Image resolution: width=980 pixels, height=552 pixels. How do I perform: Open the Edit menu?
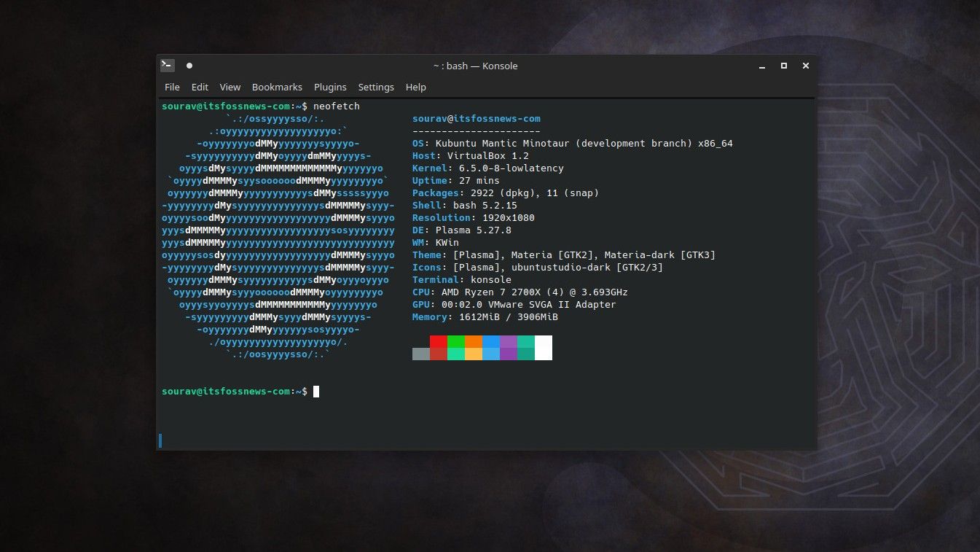pos(199,87)
